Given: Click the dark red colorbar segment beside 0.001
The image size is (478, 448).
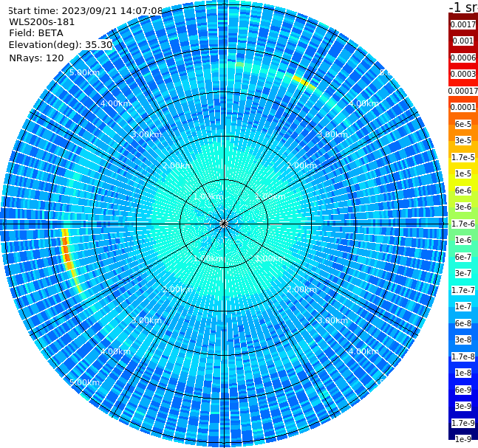Looking at the screenshot, I should [450, 41].
